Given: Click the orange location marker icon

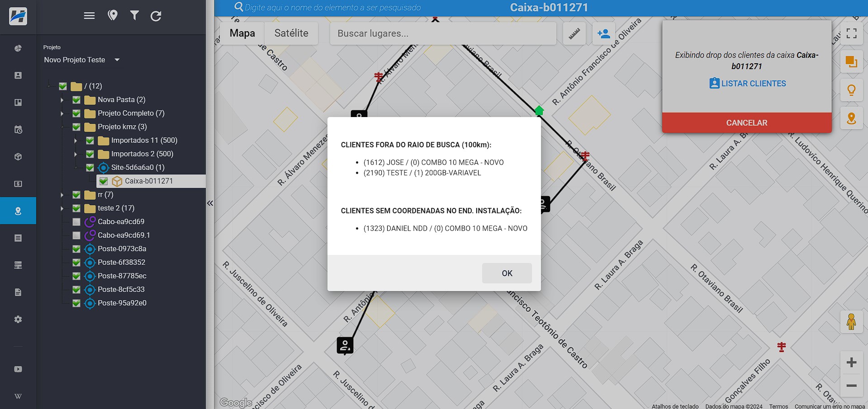Looking at the screenshot, I should tap(852, 118).
